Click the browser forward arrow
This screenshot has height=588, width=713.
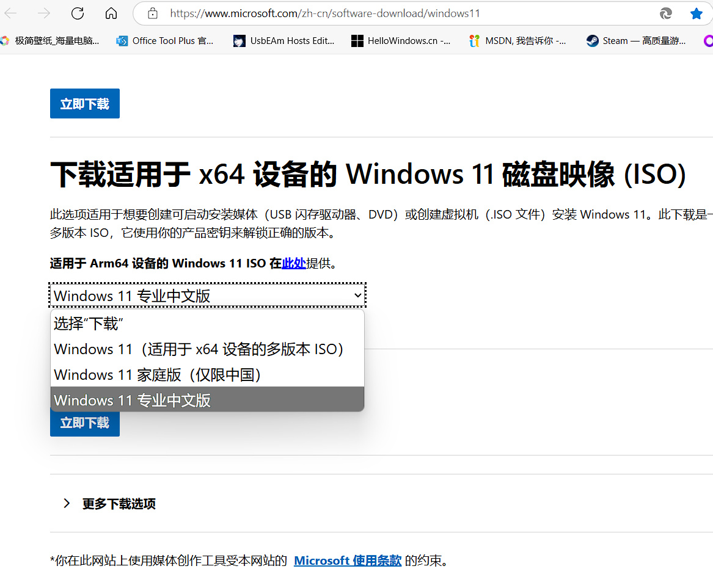(44, 13)
